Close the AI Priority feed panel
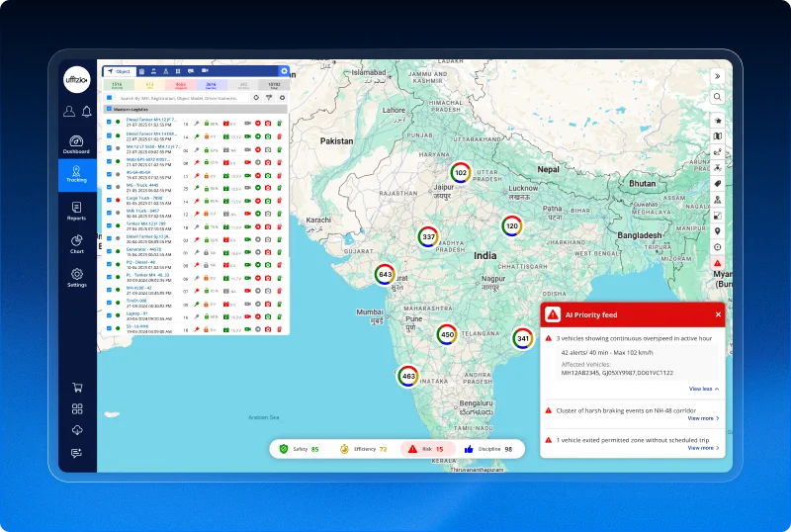The image size is (791, 532). tap(718, 314)
